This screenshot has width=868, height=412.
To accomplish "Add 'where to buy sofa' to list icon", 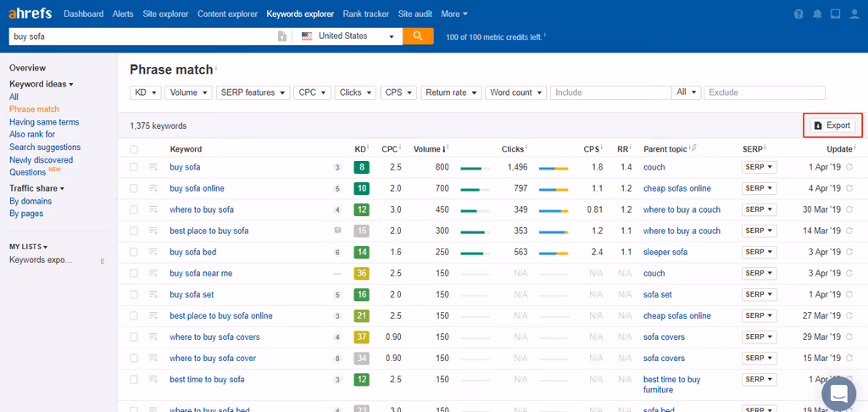I will point(153,210).
